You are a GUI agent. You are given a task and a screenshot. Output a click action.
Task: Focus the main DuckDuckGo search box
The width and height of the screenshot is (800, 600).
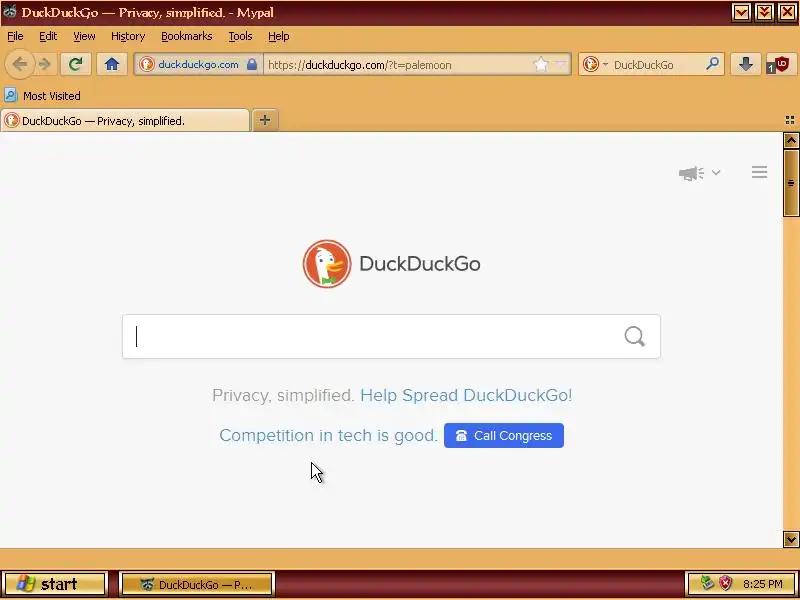coord(391,336)
